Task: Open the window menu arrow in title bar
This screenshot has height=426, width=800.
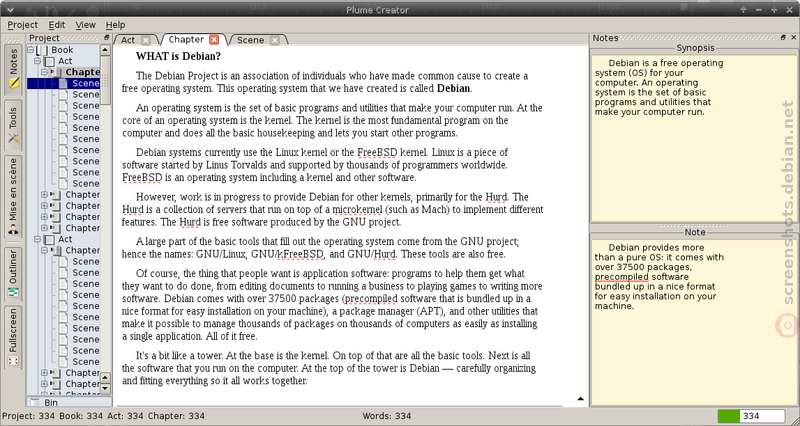Action: point(11,9)
